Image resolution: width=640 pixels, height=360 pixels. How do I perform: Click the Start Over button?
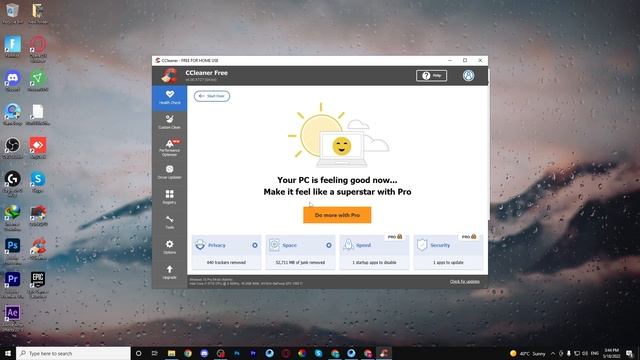click(212, 96)
